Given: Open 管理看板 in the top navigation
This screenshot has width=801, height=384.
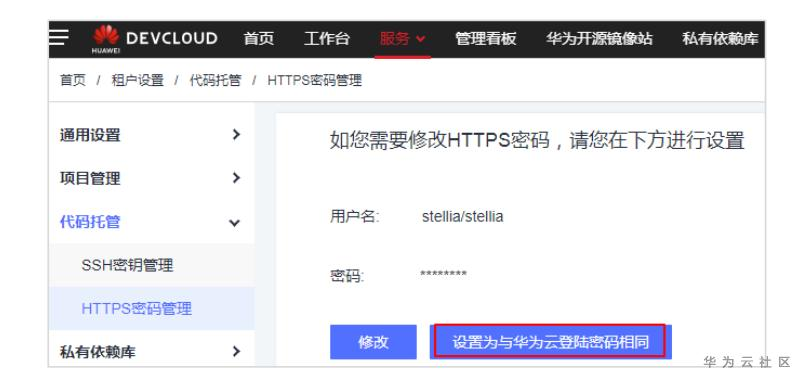Looking at the screenshot, I should click(485, 39).
